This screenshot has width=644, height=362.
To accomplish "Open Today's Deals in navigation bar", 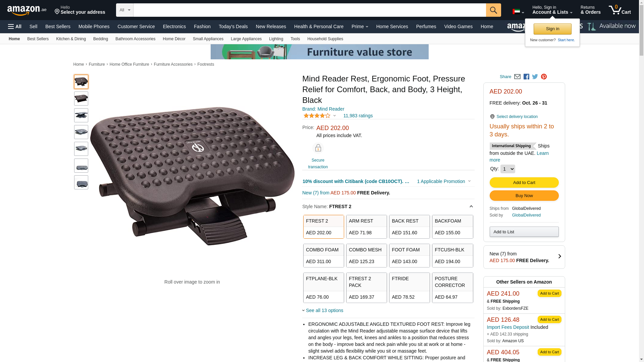I will (233, 26).
